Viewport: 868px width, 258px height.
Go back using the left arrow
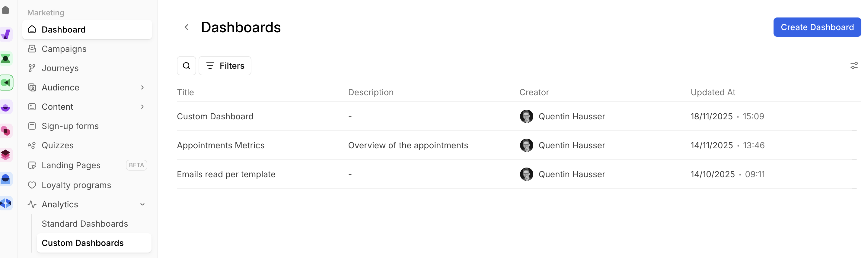[186, 27]
